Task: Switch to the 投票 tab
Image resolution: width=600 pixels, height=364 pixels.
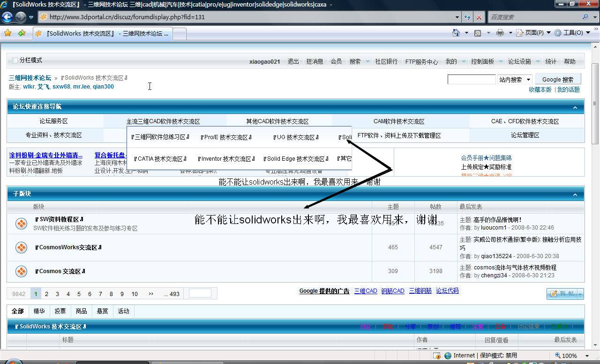Action: tap(60, 311)
